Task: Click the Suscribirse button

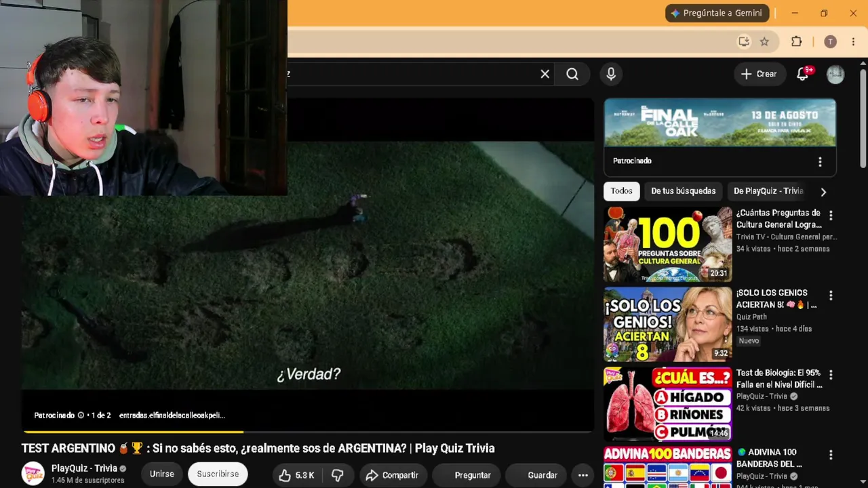Action: 218,474
